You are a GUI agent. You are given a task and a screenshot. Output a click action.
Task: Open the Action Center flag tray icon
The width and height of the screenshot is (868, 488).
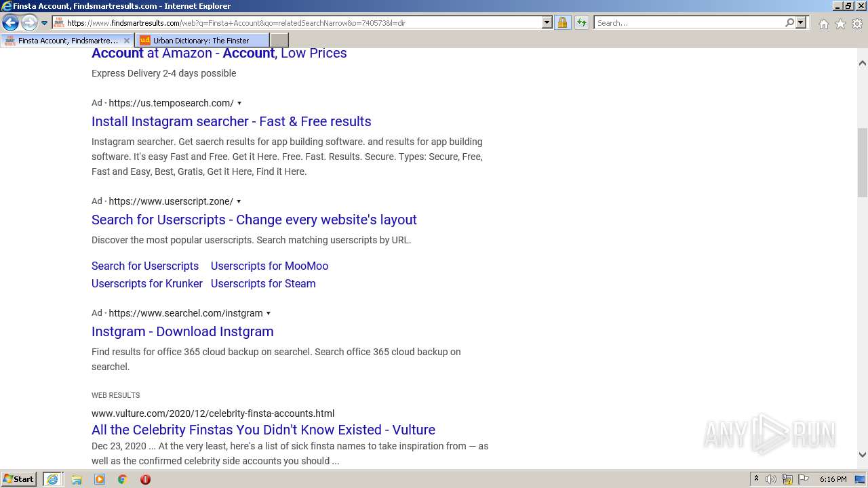coord(804,479)
